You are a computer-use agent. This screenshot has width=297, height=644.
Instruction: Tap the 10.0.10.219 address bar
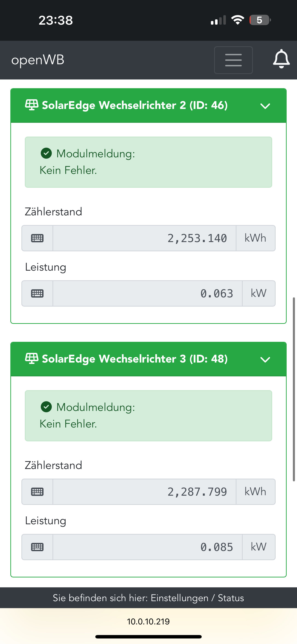(148, 621)
